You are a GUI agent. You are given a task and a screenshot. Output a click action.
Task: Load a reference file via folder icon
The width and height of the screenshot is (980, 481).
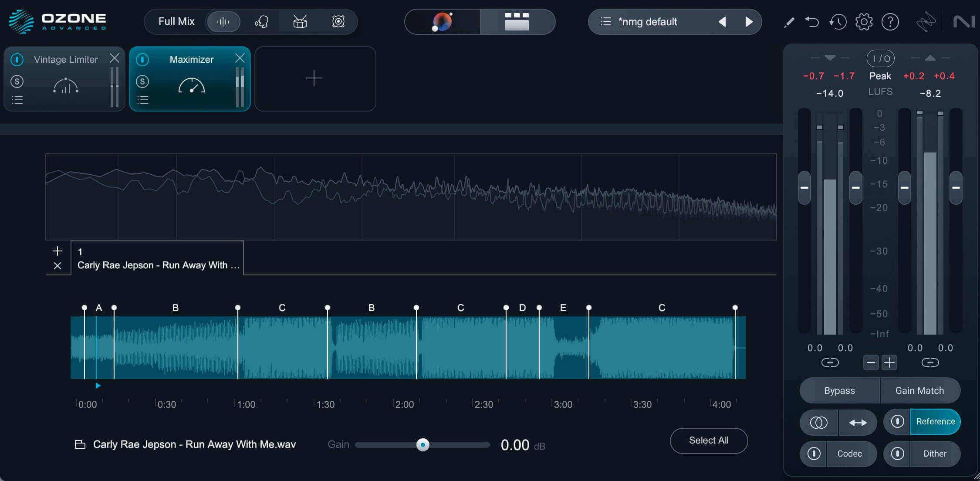tap(80, 444)
